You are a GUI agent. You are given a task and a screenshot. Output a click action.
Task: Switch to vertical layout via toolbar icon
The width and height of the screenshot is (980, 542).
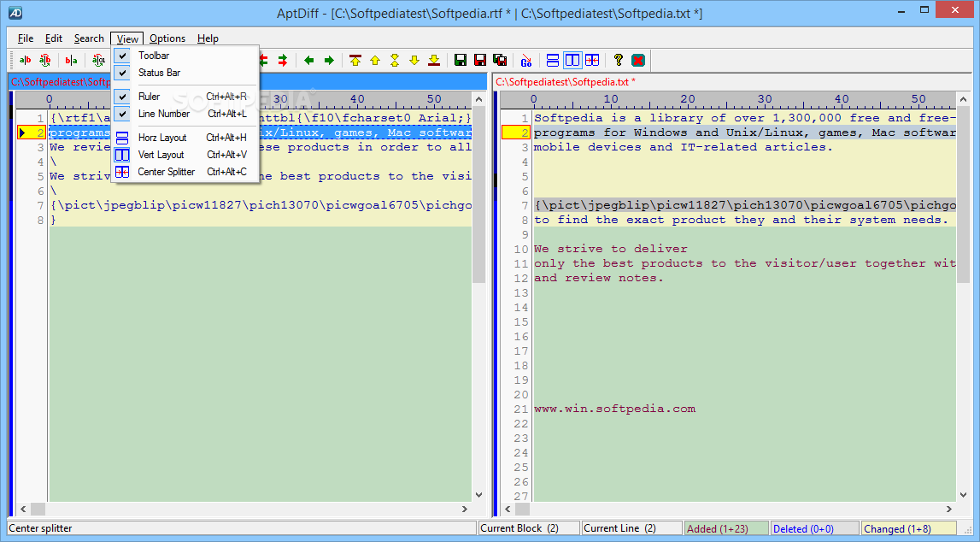tap(572, 60)
